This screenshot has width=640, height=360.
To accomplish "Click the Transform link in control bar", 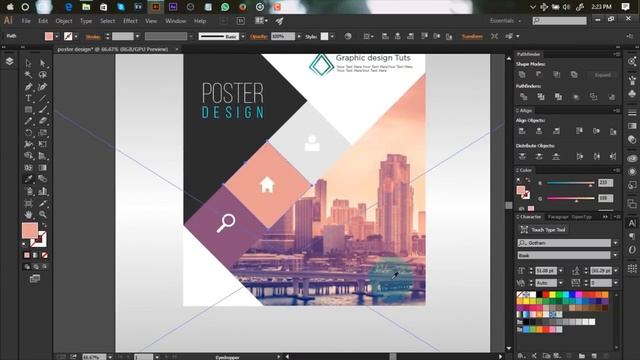I will click(x=472, y=36).
